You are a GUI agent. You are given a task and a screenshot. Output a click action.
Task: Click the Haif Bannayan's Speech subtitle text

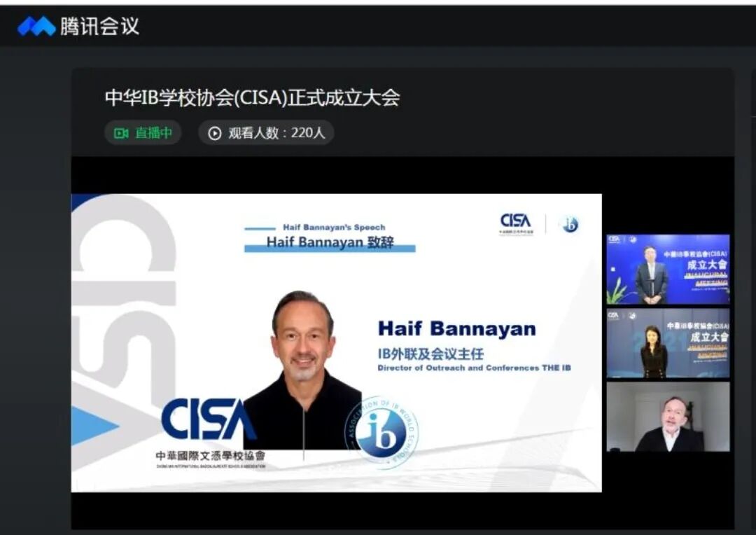pos(334,227)
